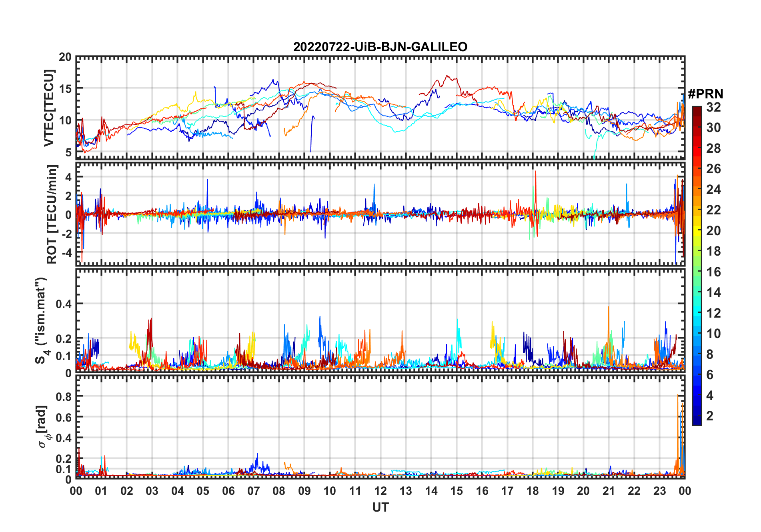The height and width of the screenshot is (532, 761).
Task: Click ROT axis tick label 4
Action: (68, 177)
